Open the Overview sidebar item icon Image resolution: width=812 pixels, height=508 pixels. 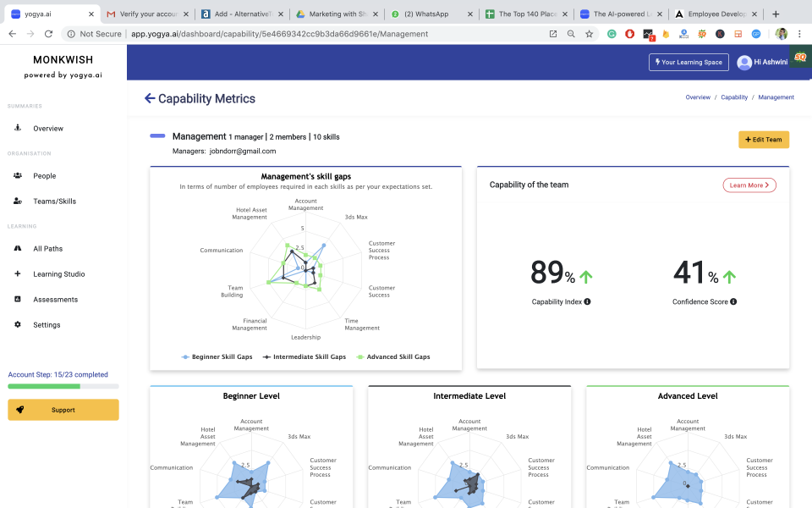18,128
